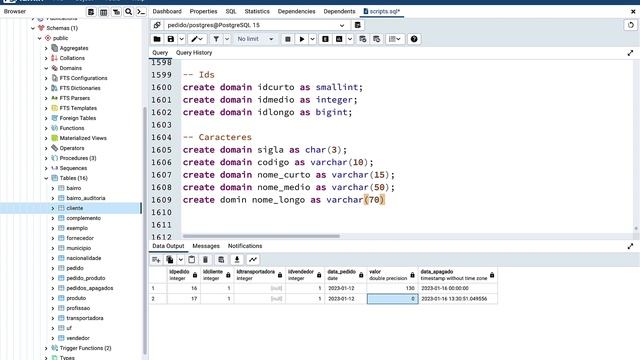Screen dimensions: 640x360
Task: Open the Graph Visualiser icon
Action: point(253,260)
